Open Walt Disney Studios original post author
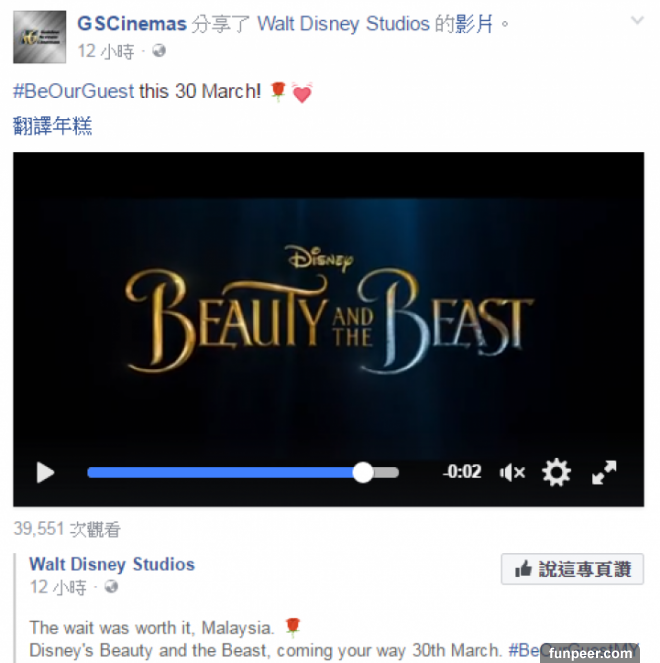The height and width of the screenshot is (663, 660). coord(112,564)
